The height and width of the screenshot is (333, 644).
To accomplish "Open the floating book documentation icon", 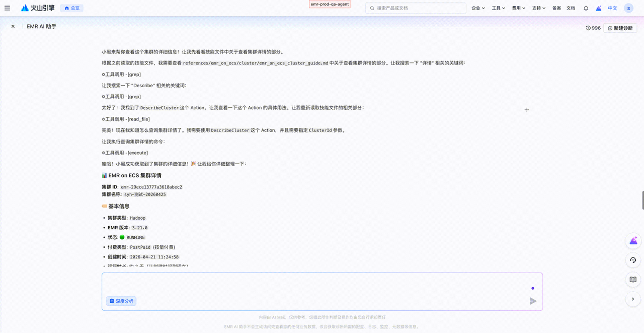I will point(633,280).
